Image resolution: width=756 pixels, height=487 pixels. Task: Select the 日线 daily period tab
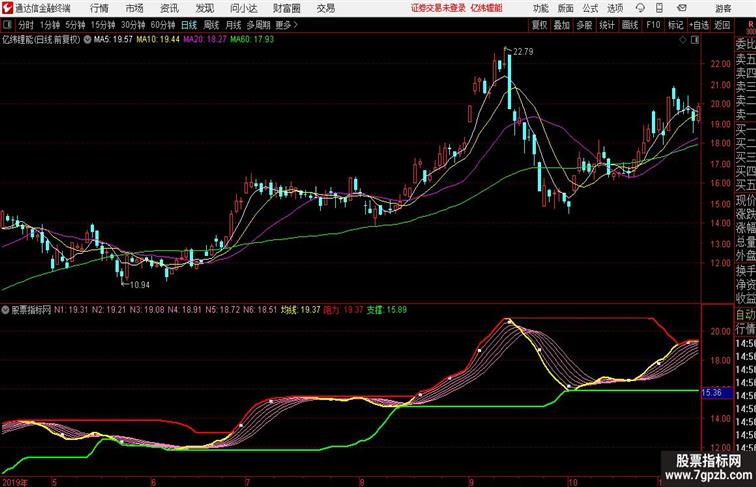tap(189, 25)
